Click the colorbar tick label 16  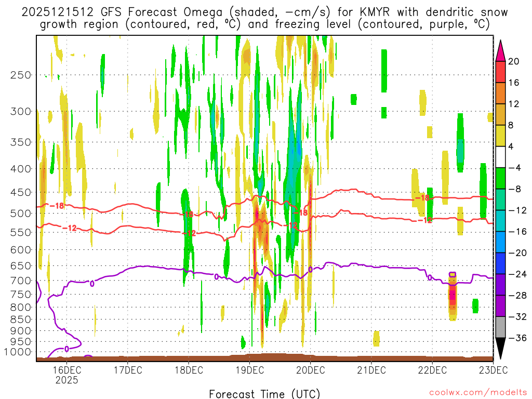[x=514, y=83]
